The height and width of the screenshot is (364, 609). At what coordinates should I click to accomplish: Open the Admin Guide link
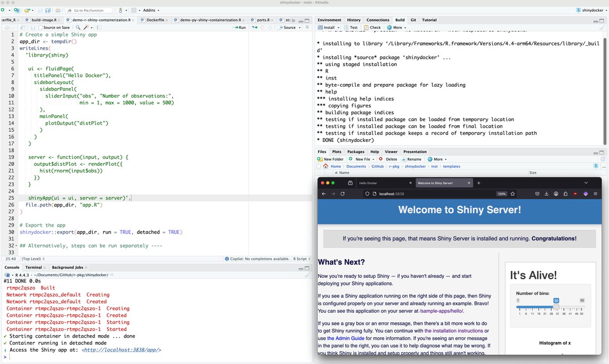341,338
